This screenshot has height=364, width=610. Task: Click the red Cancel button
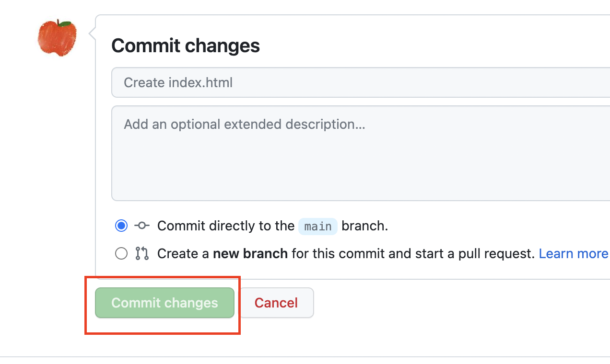pos(276,303)
